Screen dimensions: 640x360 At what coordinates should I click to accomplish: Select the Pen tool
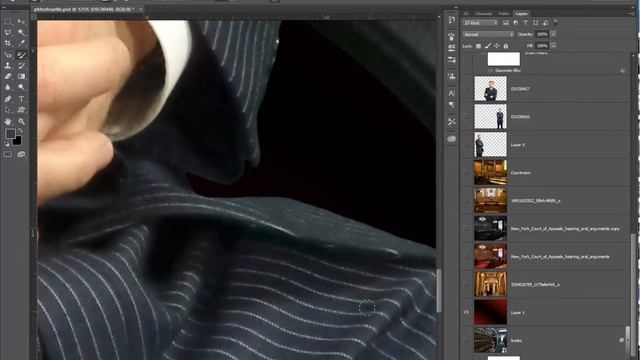click(x=8, y=99)
